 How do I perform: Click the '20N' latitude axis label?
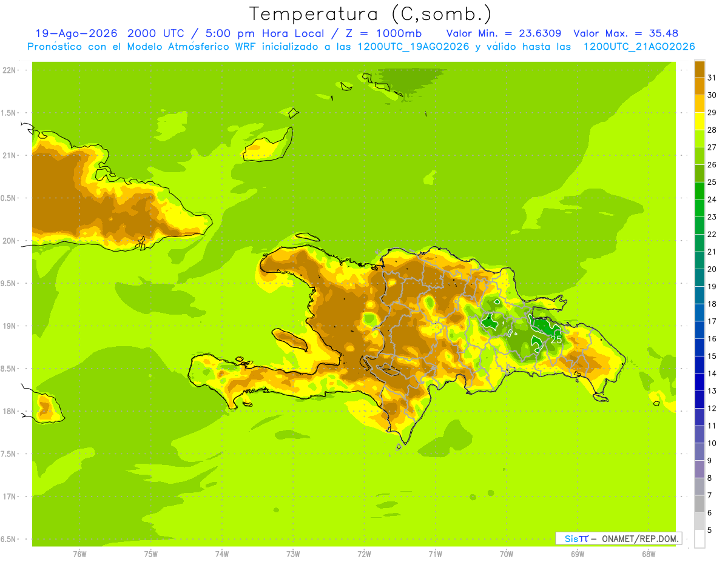(10, 241)
